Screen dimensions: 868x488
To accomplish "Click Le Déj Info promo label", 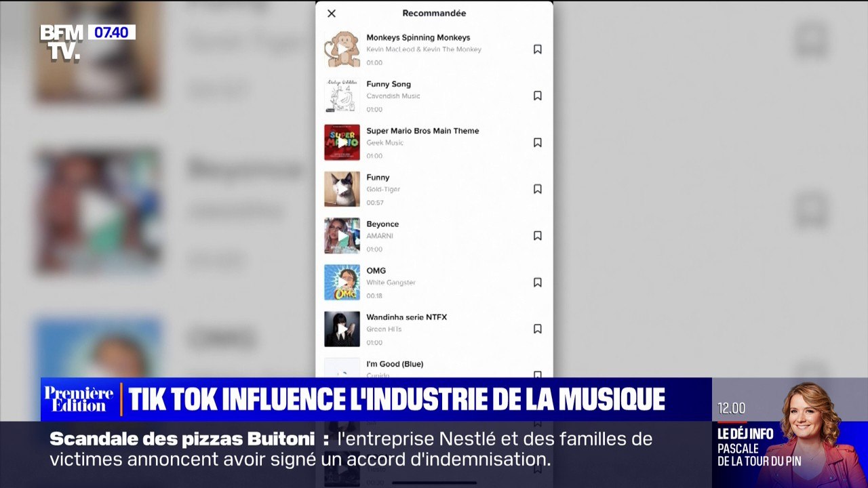I will point(745,434).
